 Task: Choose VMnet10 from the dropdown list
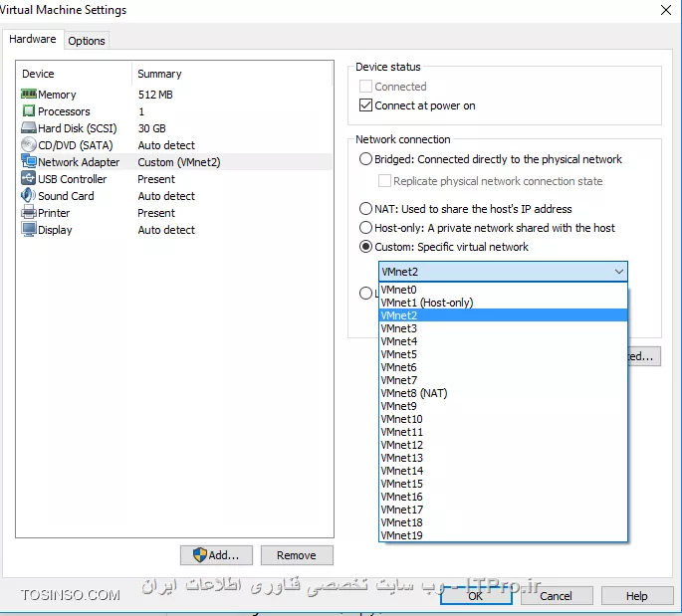coord(503,419)
